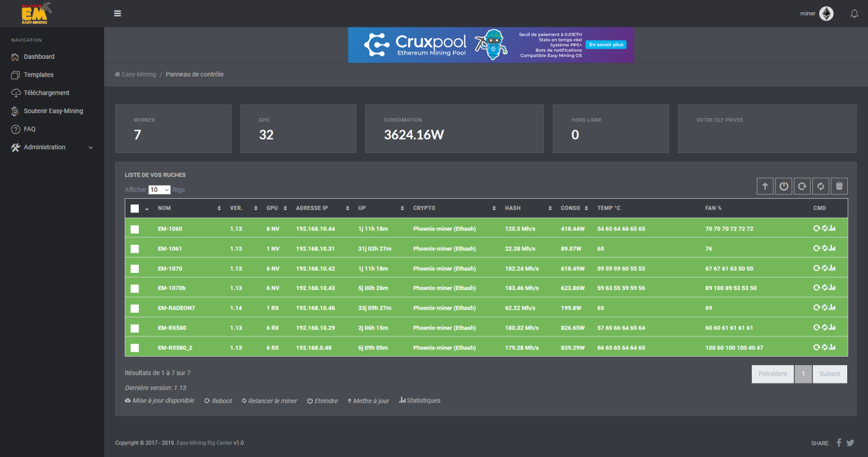868x457 pixels.
Task: Click the update arrow icon above the rig list
Action: pyautogui.click(x=765, y=186)
